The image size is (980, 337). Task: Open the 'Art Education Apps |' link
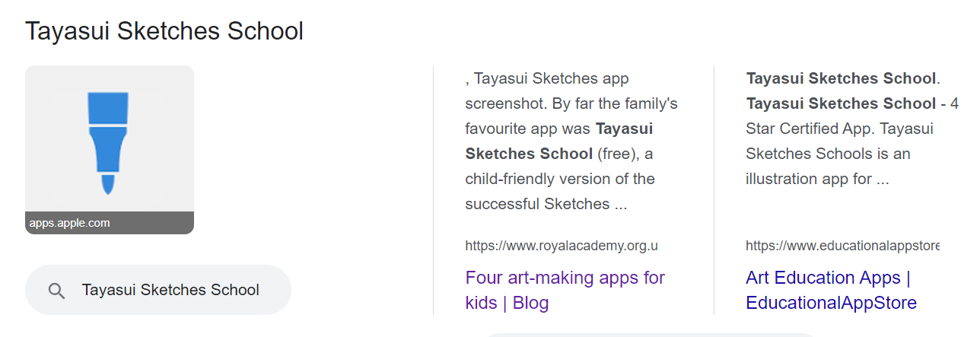click(829, 278)
